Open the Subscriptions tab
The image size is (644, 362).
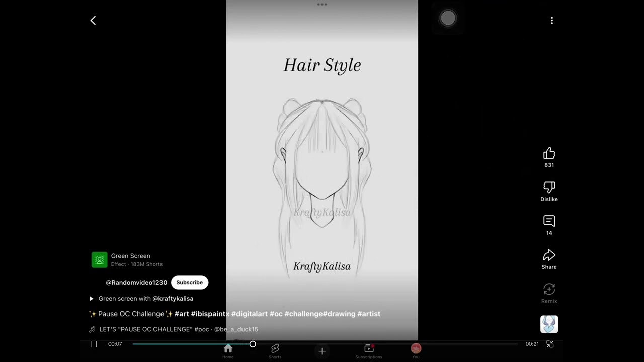369,351
